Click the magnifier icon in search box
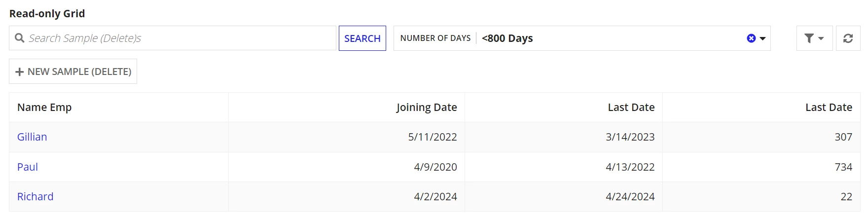 20,38
